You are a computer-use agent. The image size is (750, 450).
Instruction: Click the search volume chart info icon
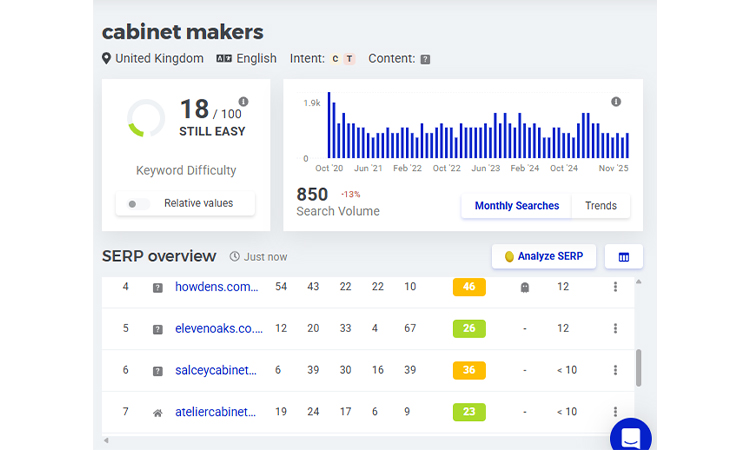616,102
